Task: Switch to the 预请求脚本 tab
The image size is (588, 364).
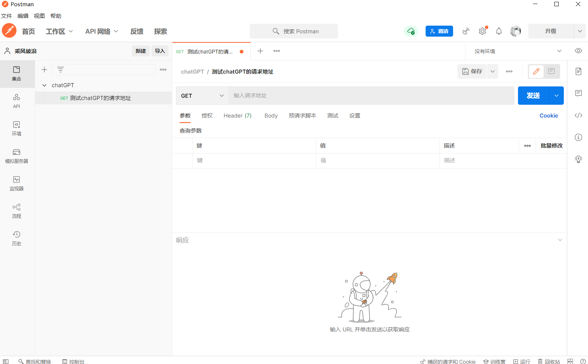Action: point(302,116)
